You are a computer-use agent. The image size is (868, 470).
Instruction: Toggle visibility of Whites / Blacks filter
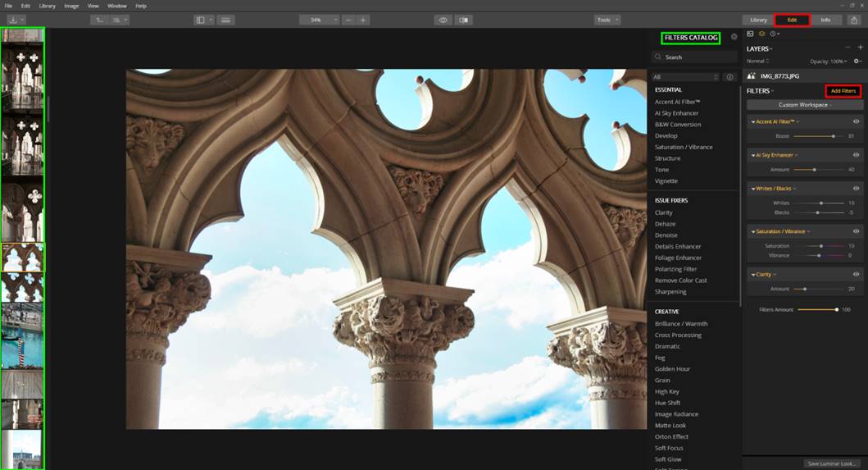coord(856,189)
